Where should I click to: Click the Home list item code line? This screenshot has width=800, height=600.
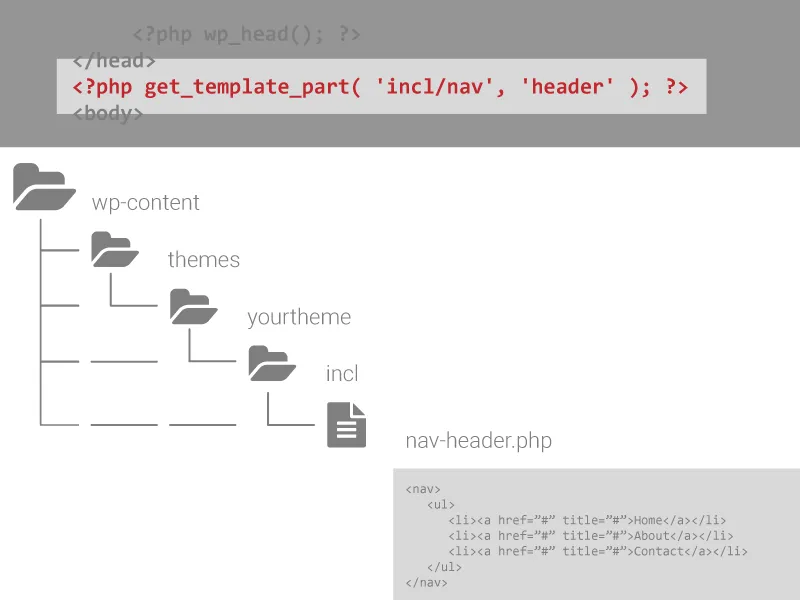pos(587,520)
